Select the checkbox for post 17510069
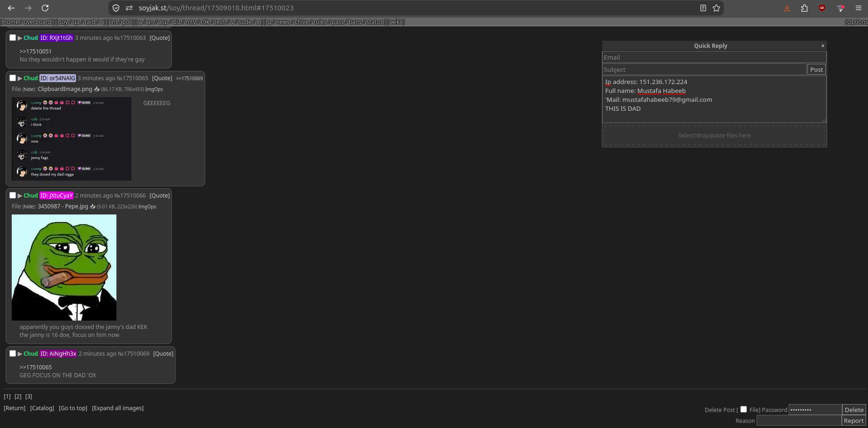 pyautogui.click(x=13, y=353)
